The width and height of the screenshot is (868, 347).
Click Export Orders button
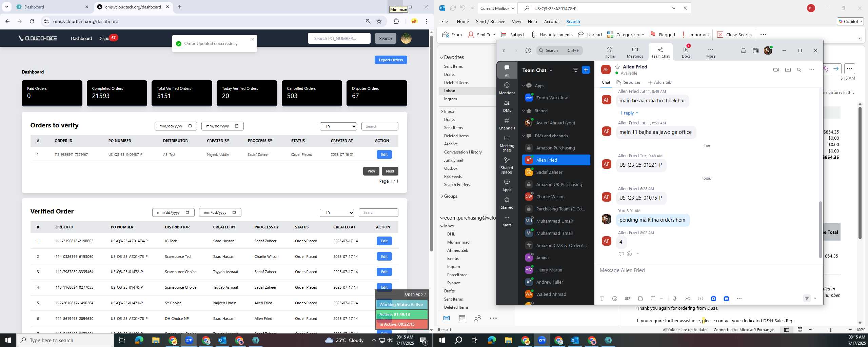[391, 60]
